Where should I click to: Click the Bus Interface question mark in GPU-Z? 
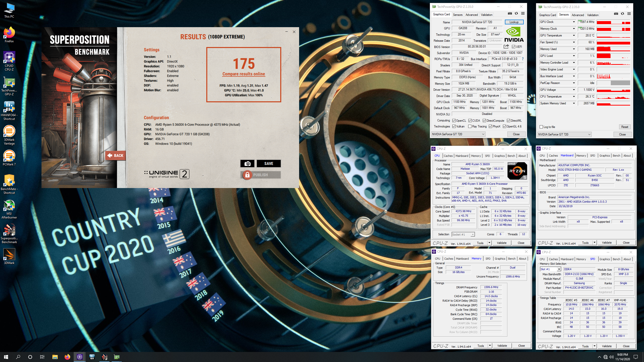[x=522, y=59]
